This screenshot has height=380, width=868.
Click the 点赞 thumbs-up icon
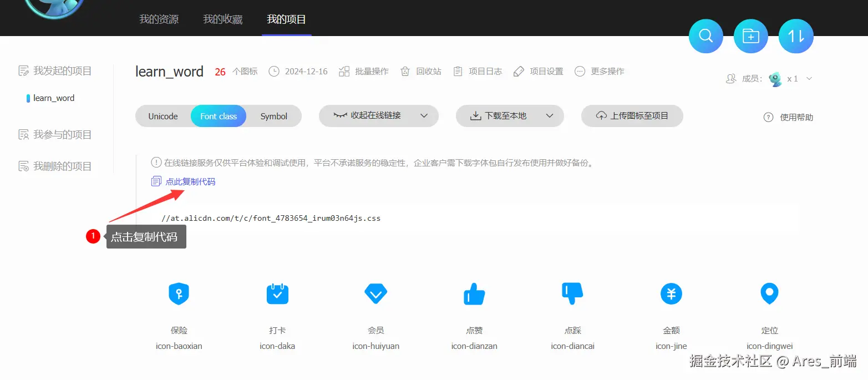(474, 294)
